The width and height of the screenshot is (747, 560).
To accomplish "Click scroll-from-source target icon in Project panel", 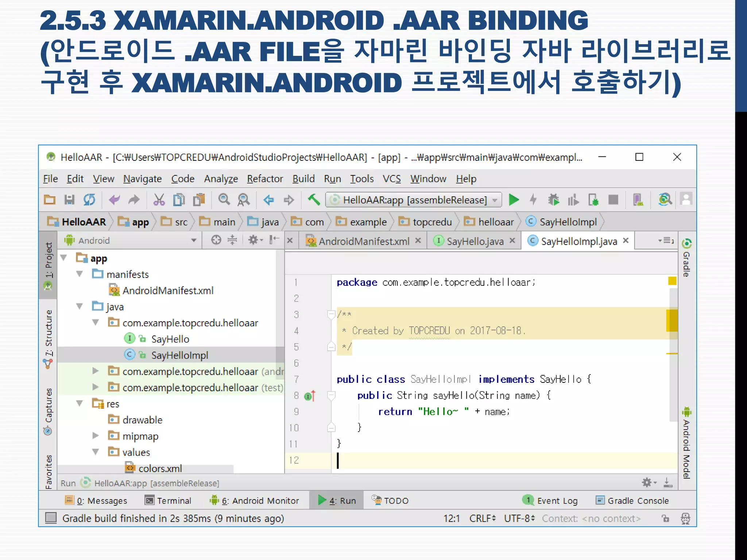I will point(216,240).
